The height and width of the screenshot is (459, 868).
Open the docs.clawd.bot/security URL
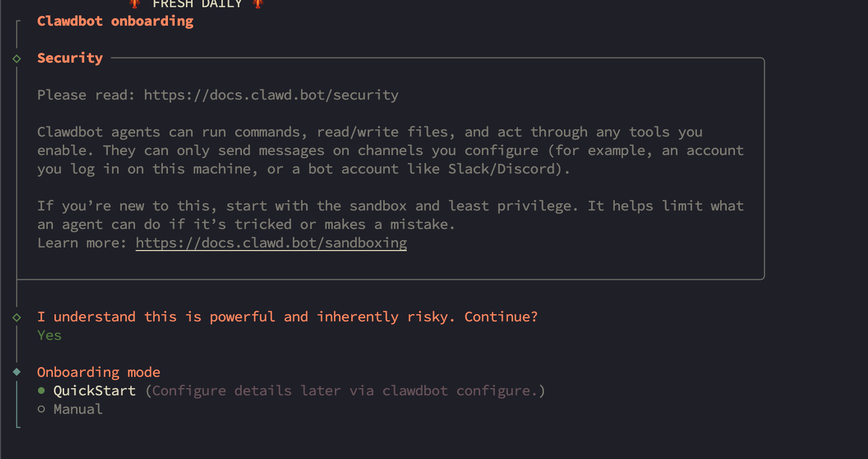(271, 95)
